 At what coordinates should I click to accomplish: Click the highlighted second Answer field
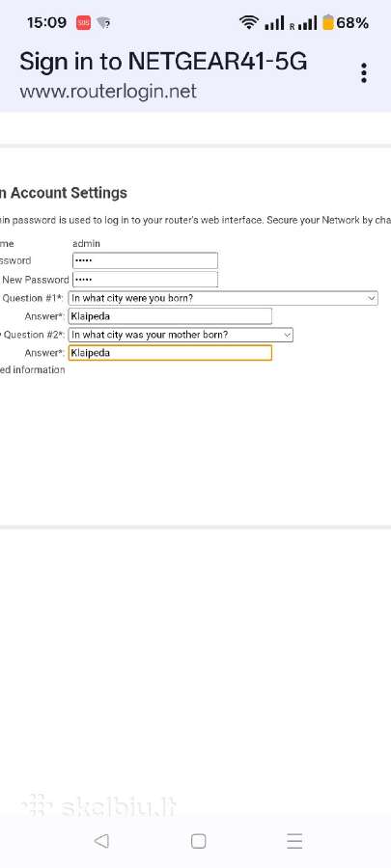[170, 353]
